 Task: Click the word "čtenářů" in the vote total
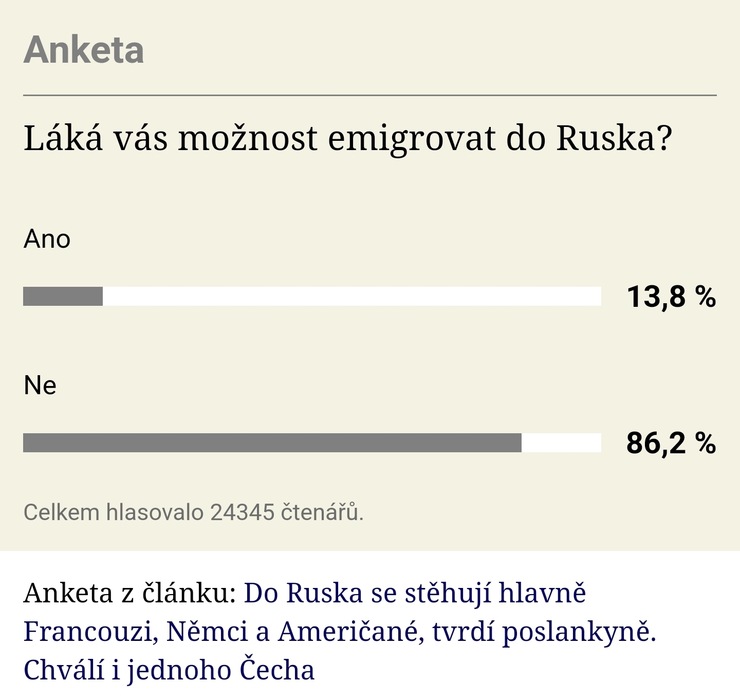click(x=321, y=512)
